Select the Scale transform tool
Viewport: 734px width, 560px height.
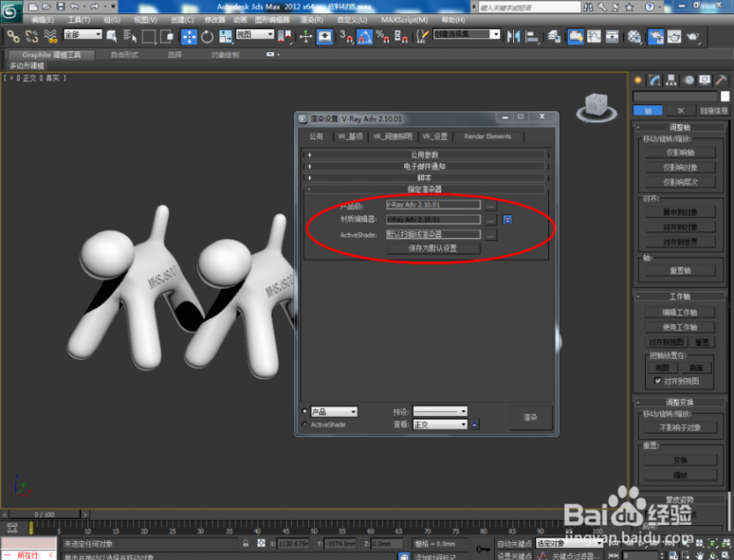225,37
